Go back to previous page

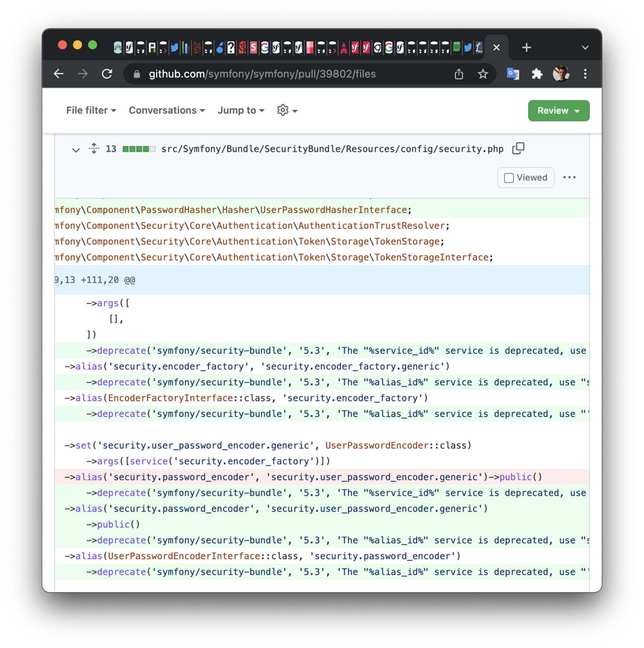(x=59, y=74)
